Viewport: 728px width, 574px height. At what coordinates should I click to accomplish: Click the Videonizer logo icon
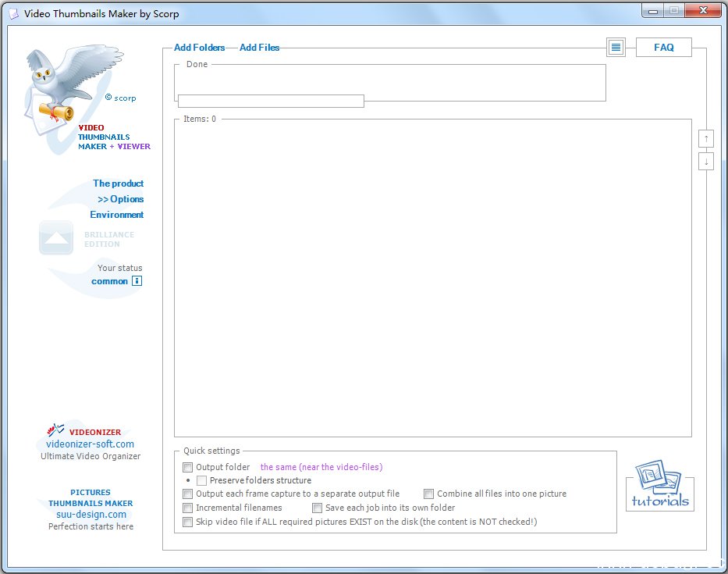tap(55, 430)
